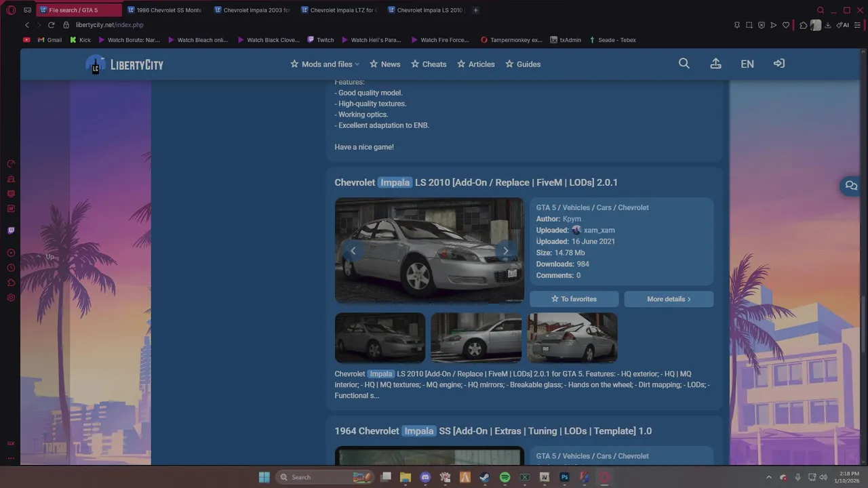This screenshot has width=868, height=488.
Task: Click the Windows Start button
Action: (x=264, y=477)
